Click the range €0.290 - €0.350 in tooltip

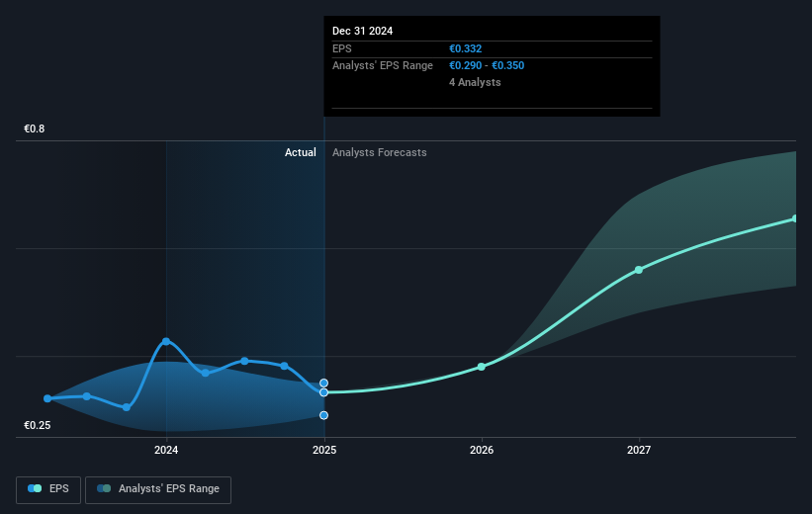pos(487,66)
